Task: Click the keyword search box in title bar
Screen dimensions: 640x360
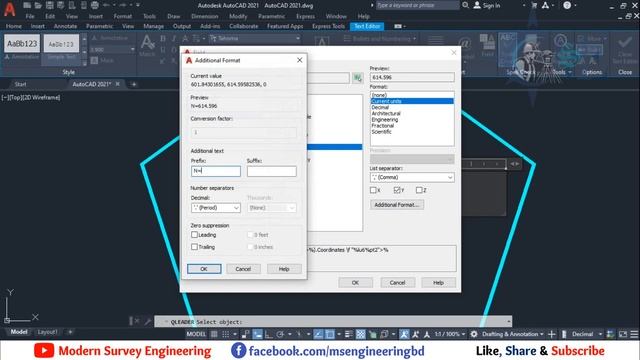Action: click(417, 5)
